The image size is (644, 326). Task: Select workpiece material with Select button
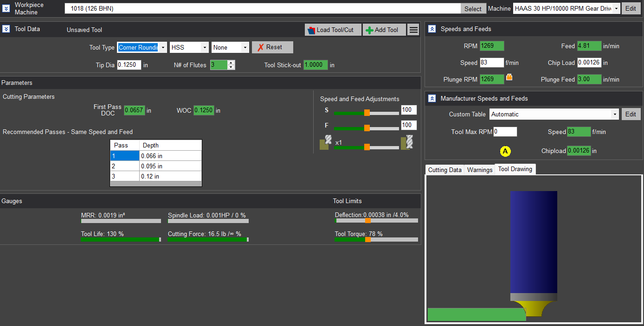[x=473, y=9]
